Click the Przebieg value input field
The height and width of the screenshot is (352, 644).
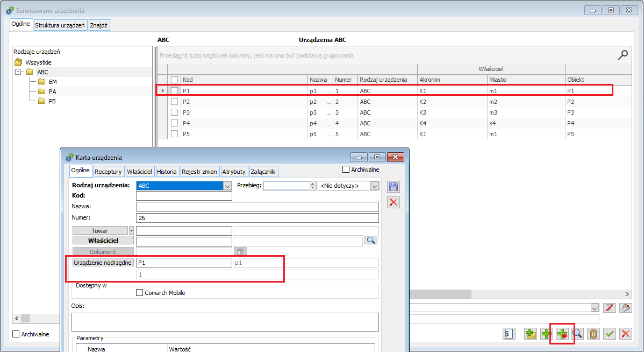pos(287,186)
